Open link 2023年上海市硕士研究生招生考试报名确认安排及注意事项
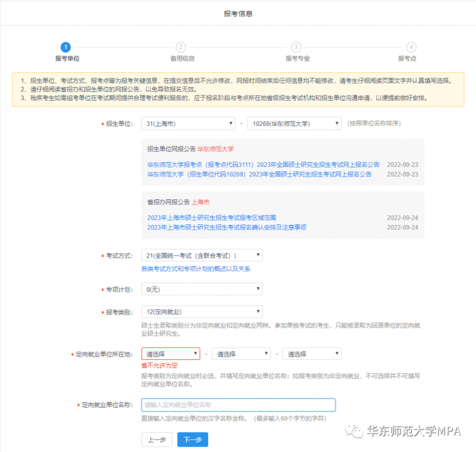Image resolution: width=476 pixels, height=452 pixels. tap(227, 228)
